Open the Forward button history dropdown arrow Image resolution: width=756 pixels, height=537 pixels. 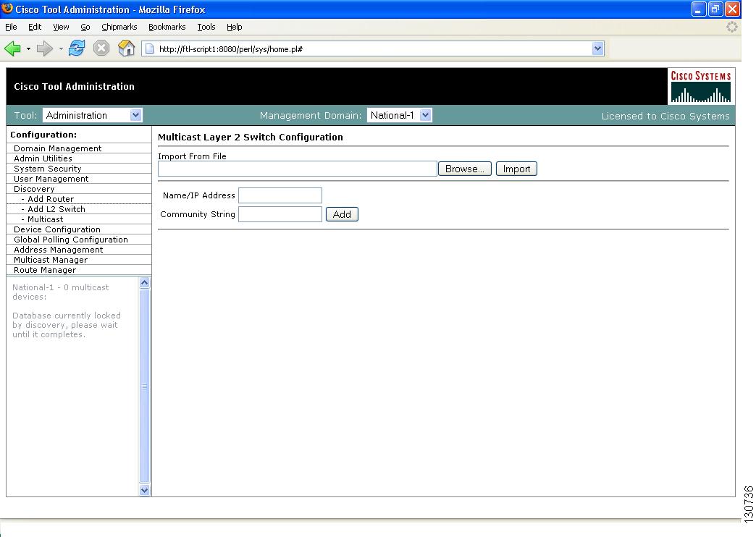click(x=61, y=48)
